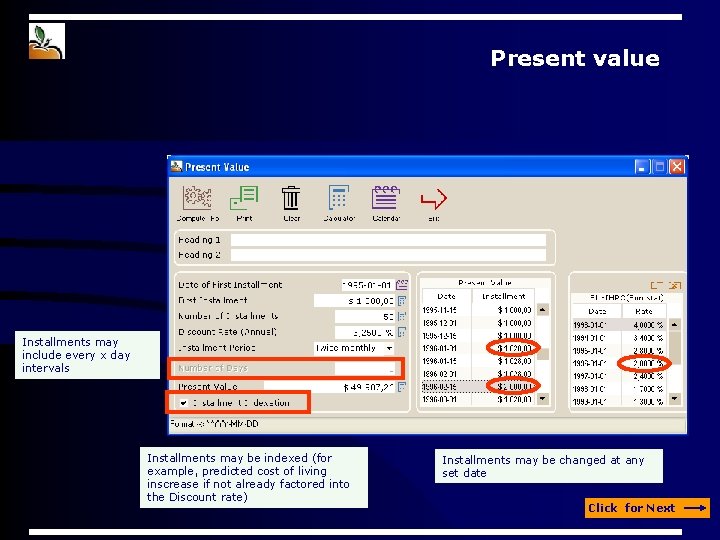The image size is (720, 540).
Task: Click the Heading 2 input field
Action: pos(388,255)
